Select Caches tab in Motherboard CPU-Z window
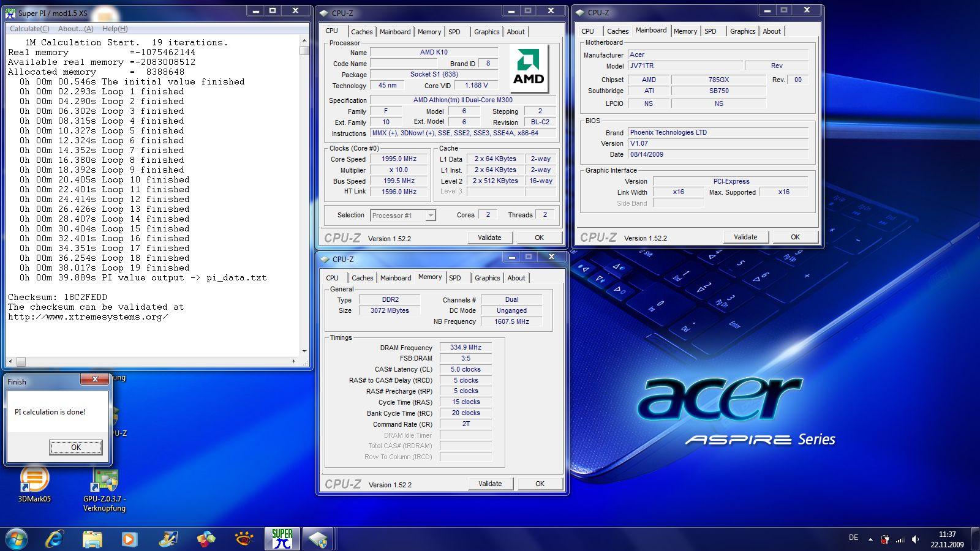The height and width of the screenshot is (551, 980). 617,31
